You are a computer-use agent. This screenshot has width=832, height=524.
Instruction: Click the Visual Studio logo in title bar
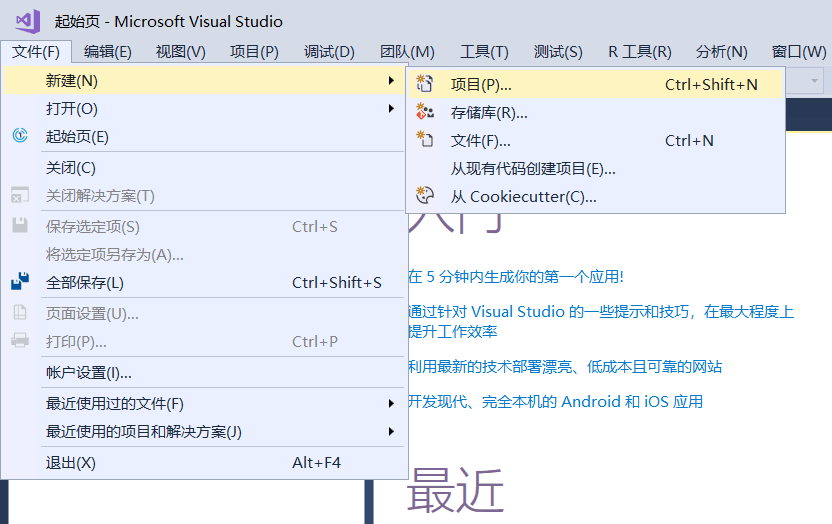pos(28,21)
